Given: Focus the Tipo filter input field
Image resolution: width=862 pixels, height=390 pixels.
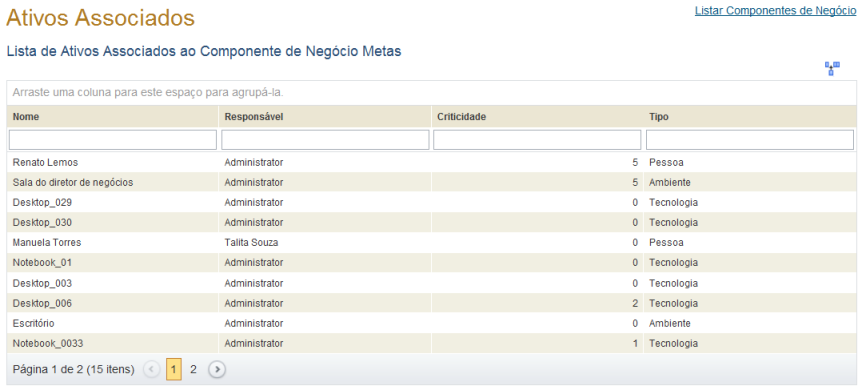Looking at the screenshot, I should pyautogui.click(x=750, y=140).
